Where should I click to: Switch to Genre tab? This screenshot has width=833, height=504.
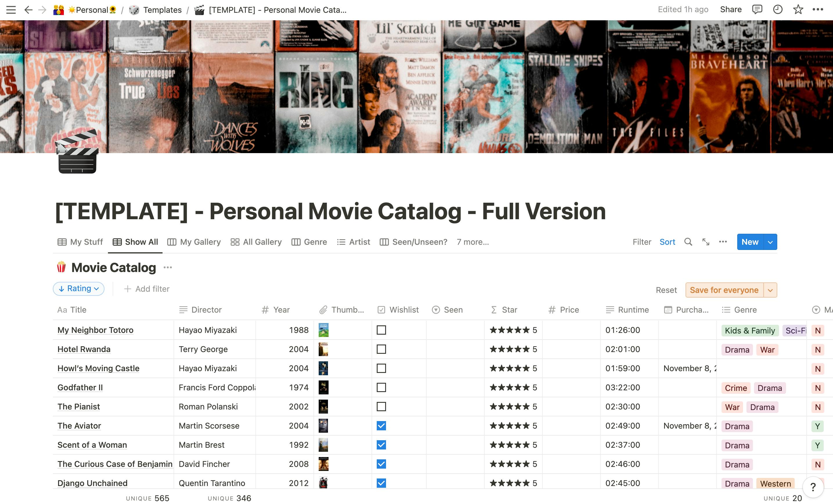point(315,242)
